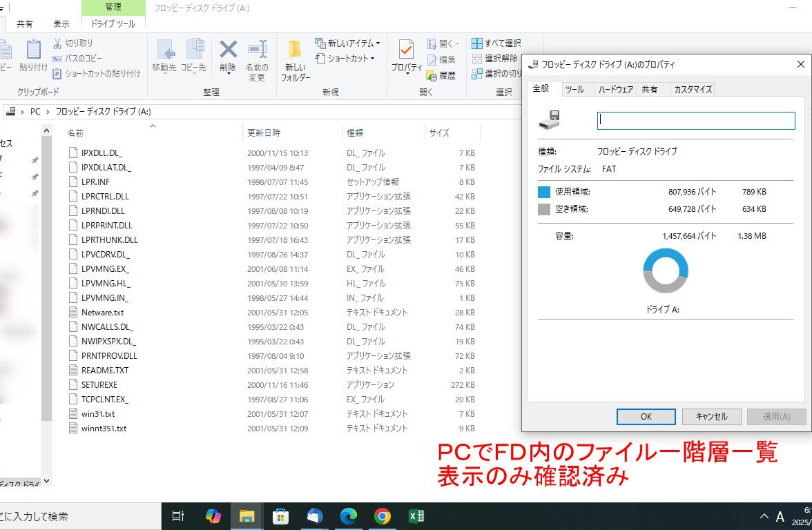Image resolution: width=812 pixels, height=530 pixels.
Task: Expand the 新しいアイテム dropdown
Action: [347, 43]
